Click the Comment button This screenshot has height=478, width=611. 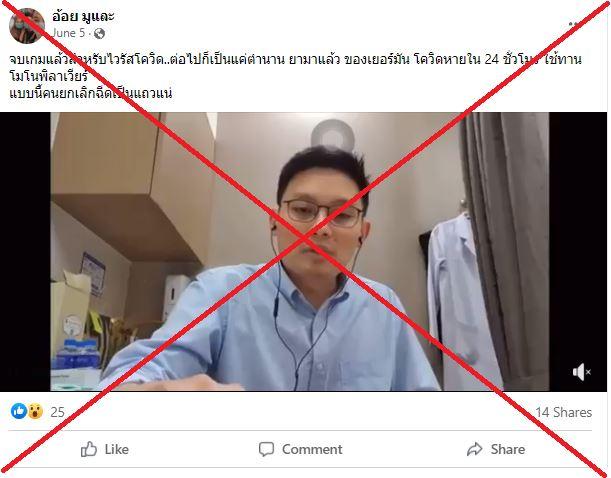pyautogui.click(x=300, y=449)
